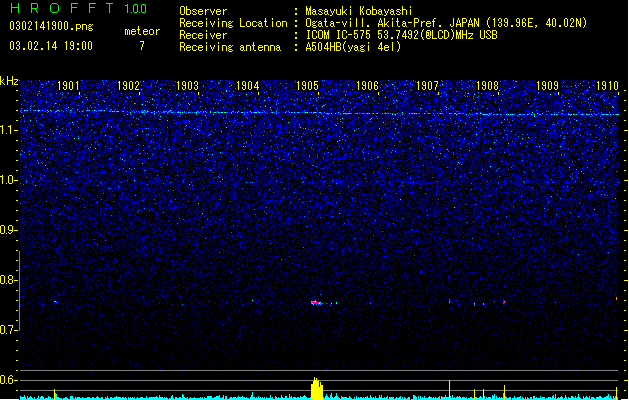The height and width of the screenshot is (400, 629).
Task: Click the 1908 time axis label
Action: click(x=487, y=86)
